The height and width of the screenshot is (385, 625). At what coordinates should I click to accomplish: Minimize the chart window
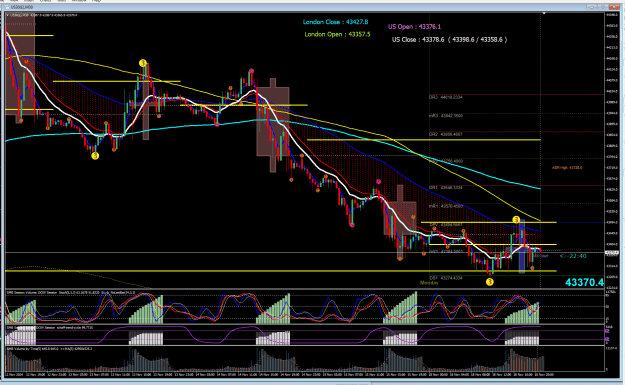(593, 7)
